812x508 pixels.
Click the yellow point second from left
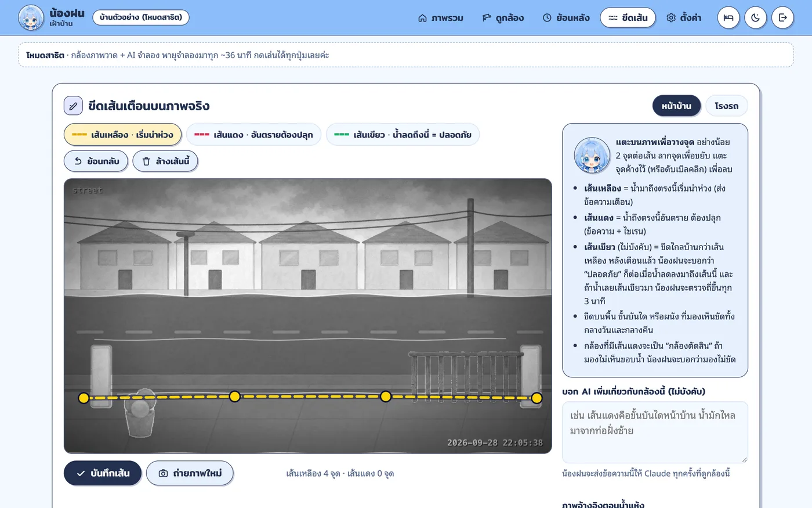(234, 397)
